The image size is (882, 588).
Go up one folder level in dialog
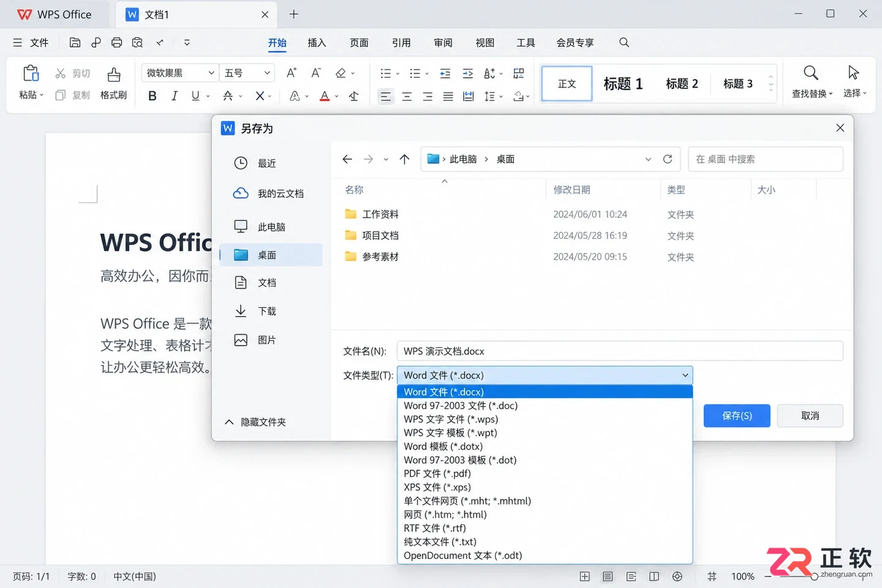pyautogui.click(x=404, y=159)
